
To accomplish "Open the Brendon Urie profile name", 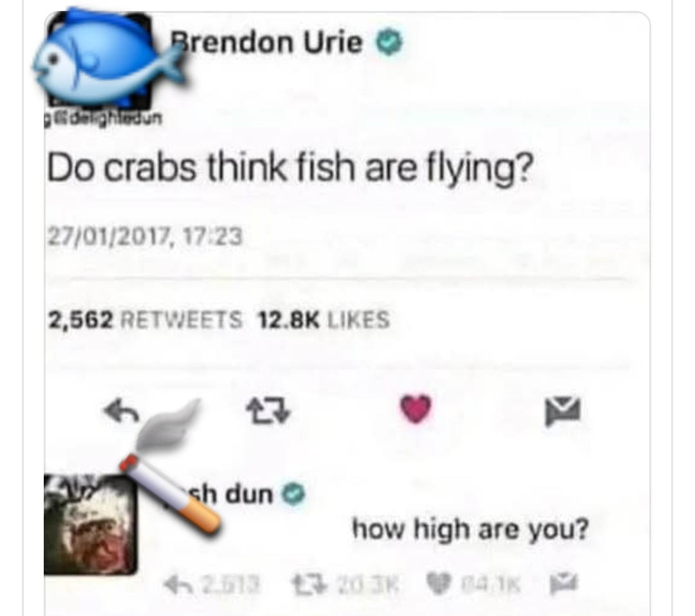I will pos(267,42).
